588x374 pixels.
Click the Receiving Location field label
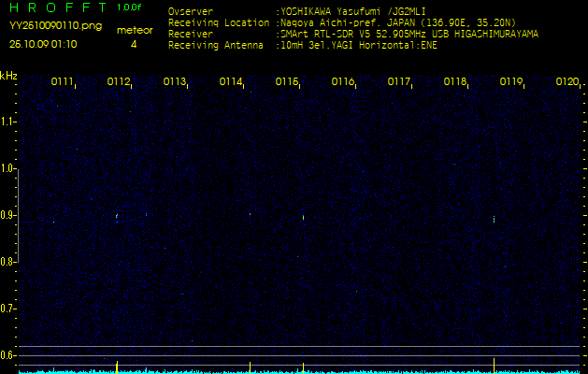(219, 22)
